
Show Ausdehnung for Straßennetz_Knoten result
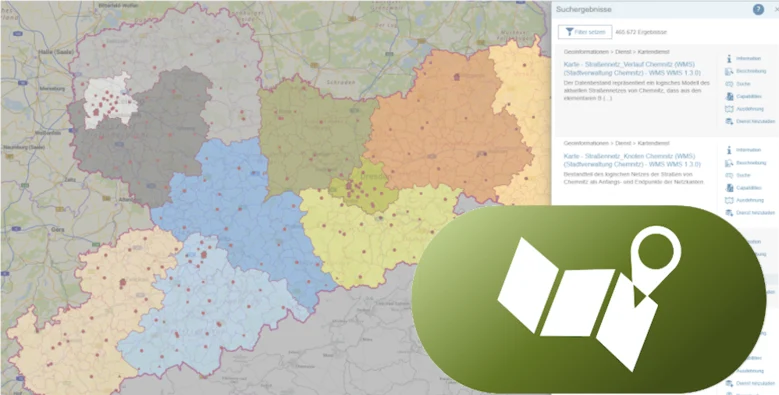(x=744, y=200)
